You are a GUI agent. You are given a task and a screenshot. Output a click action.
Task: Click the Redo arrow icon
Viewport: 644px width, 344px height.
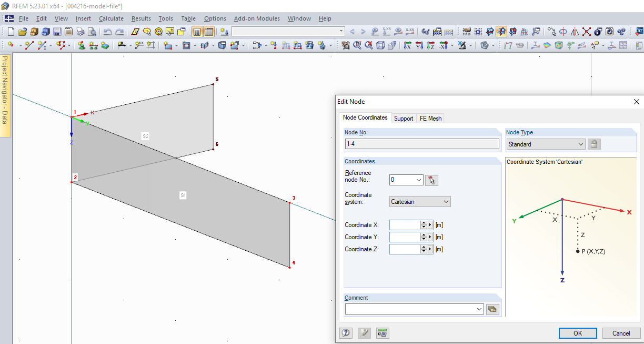pyautogui.click(x=119, y=32)
